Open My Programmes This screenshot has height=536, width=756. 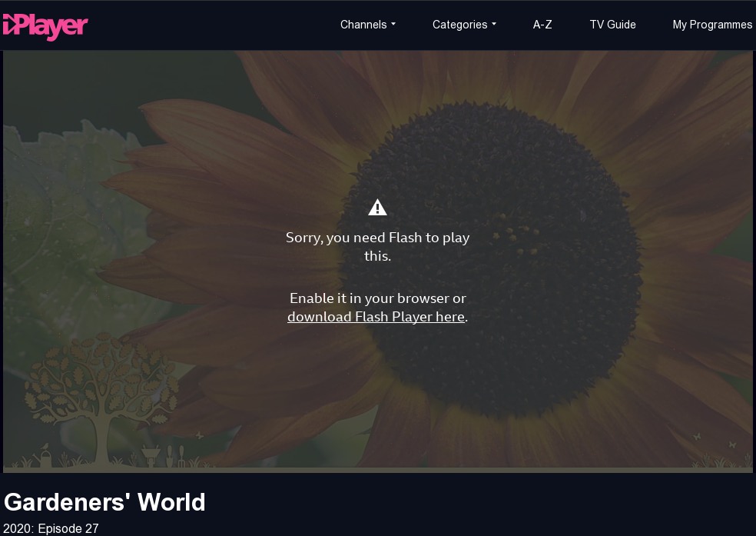(712, 25)
